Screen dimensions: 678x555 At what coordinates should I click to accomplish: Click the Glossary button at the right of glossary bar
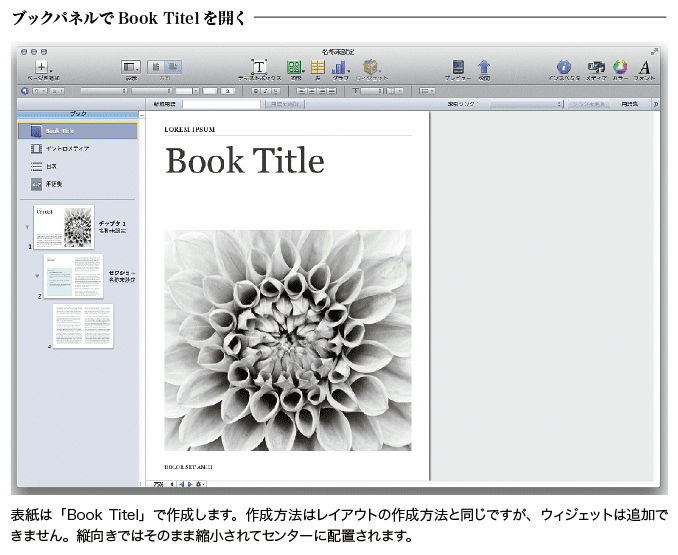[x=630, y=104]
